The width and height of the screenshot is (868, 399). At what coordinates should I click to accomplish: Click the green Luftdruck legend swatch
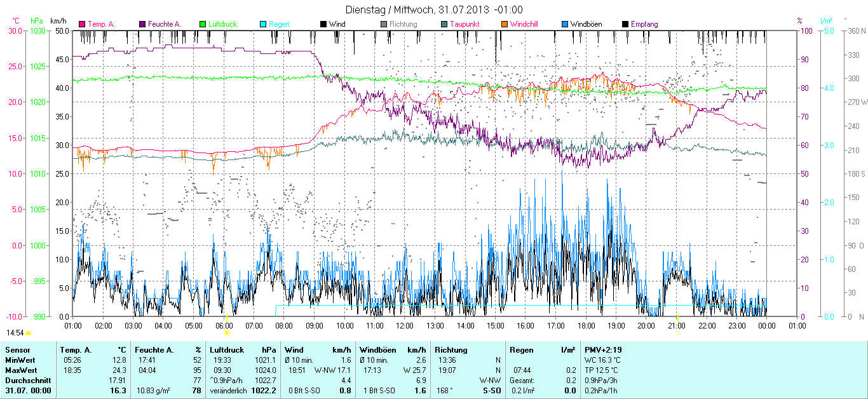click(203, 24)
